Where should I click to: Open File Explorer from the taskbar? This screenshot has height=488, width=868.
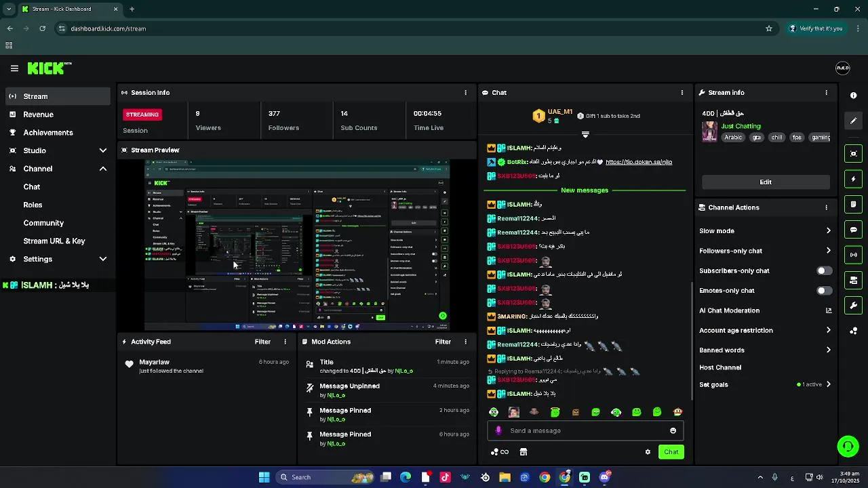coord(505,477)
